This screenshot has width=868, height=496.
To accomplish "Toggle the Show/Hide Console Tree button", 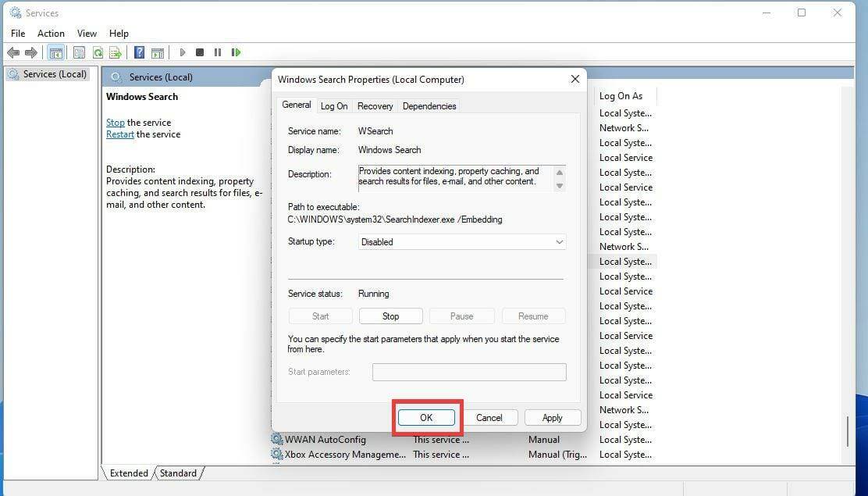I will pyautogui.click(x=55, y=52).
